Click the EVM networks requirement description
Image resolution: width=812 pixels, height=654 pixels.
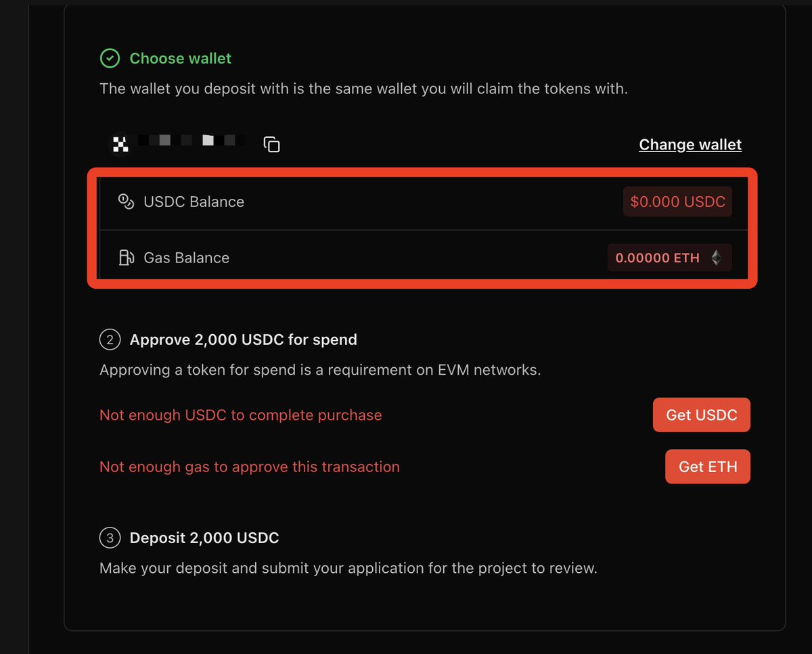pos(320,370)
